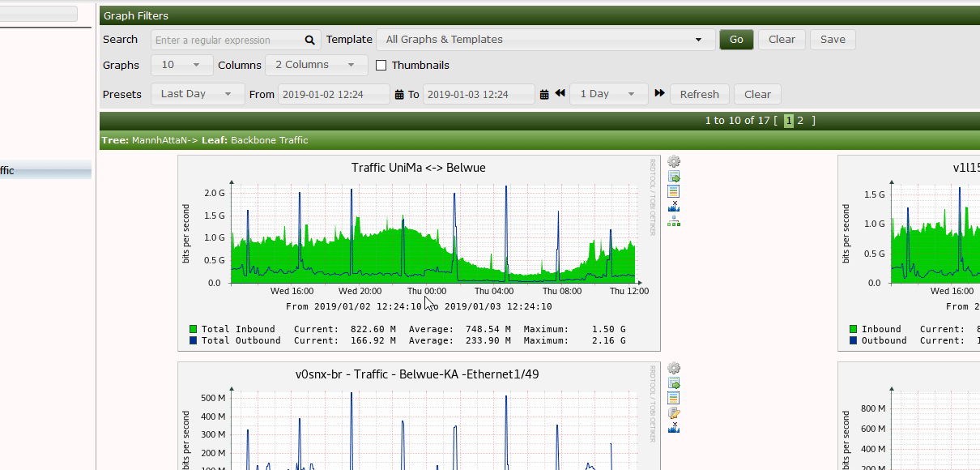Open time graph view for Traffic UniMa

tap(674, 191)
